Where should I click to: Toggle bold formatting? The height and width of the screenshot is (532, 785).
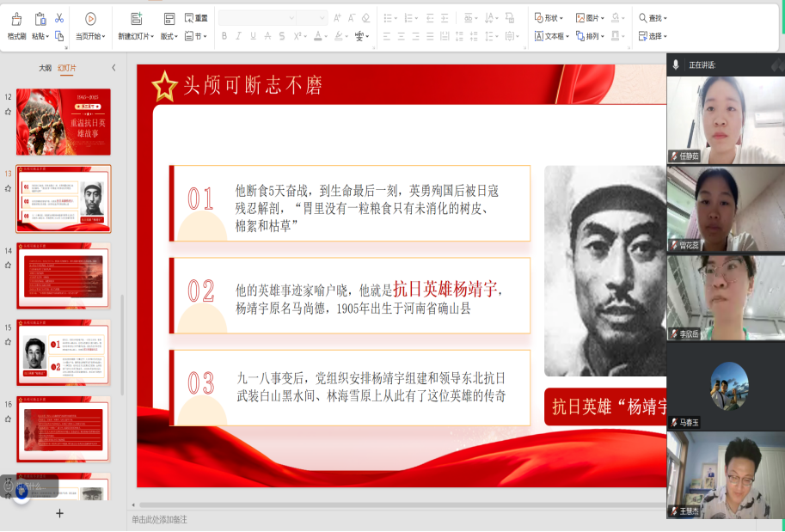(x=224, y=36)
